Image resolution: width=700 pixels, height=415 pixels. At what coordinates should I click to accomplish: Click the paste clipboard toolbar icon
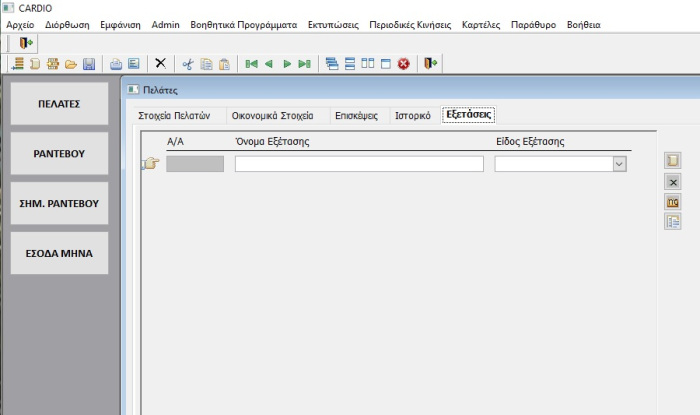224,64
